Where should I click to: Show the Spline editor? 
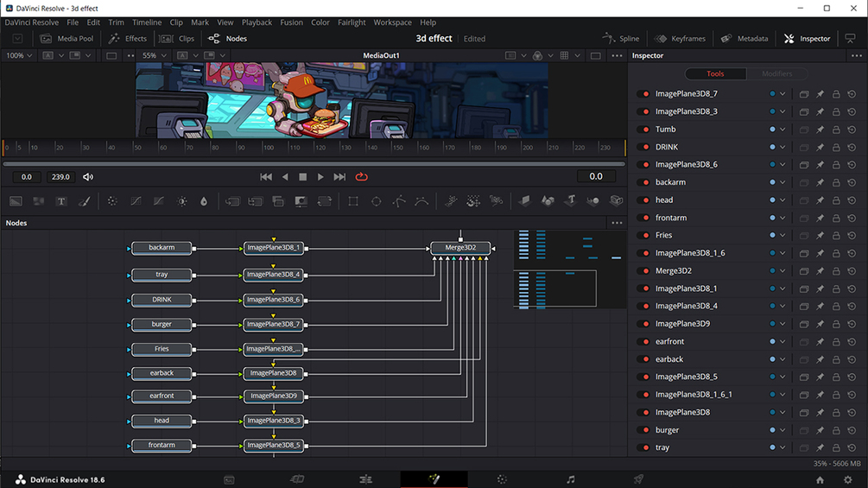pos(621,39)
